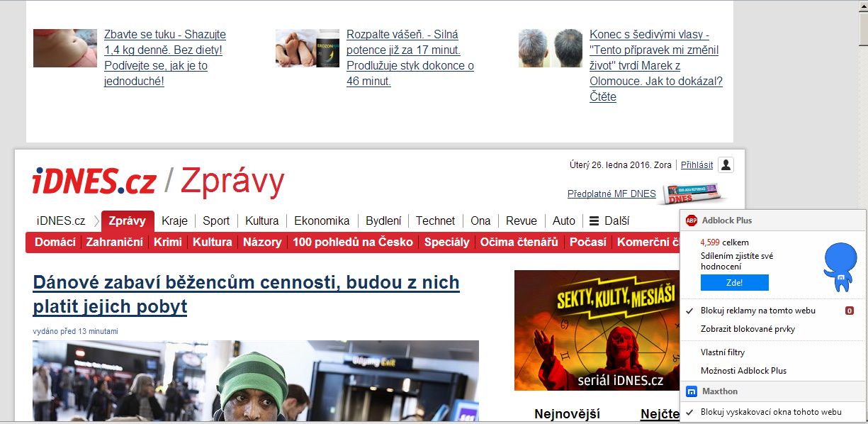
Task: Click the Sekty, kulty, mesiáši banner
Action: (x=594, y=330)
